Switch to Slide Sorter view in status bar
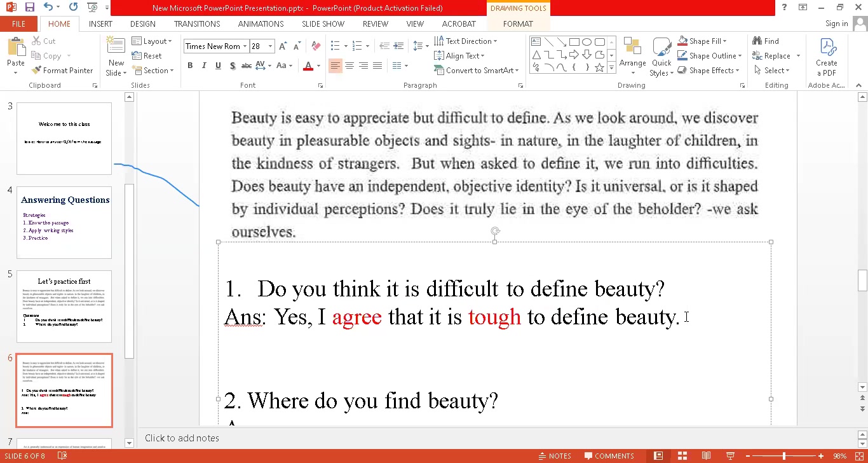 click(x=682, y=456)
